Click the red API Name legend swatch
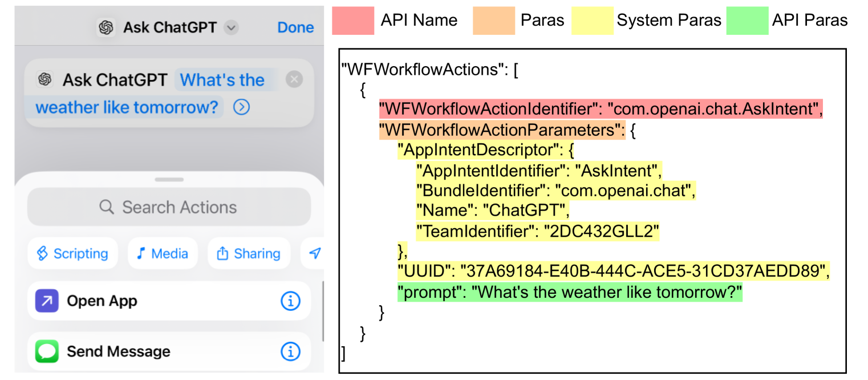Viewport: 868px width, 380px height. point(353,21)
